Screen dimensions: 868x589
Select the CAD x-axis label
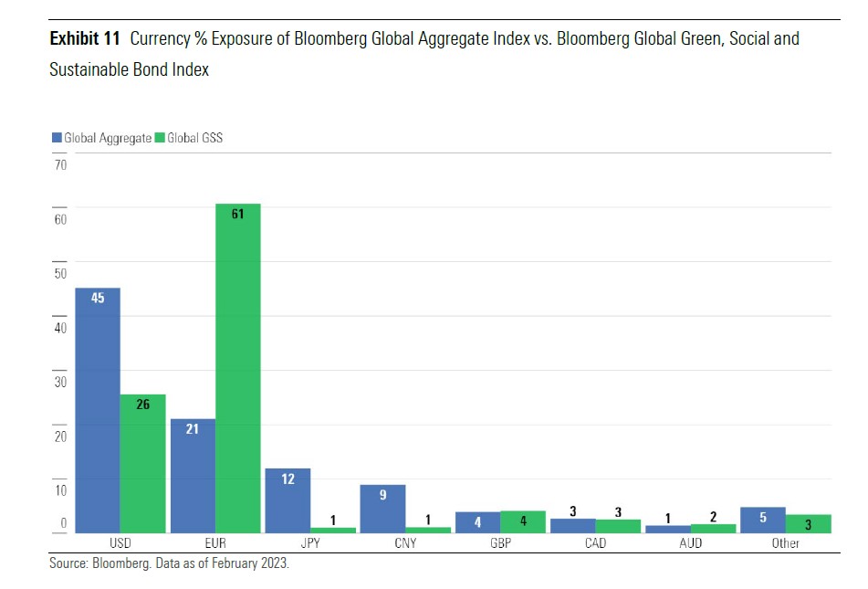click(x=595, y=543)
